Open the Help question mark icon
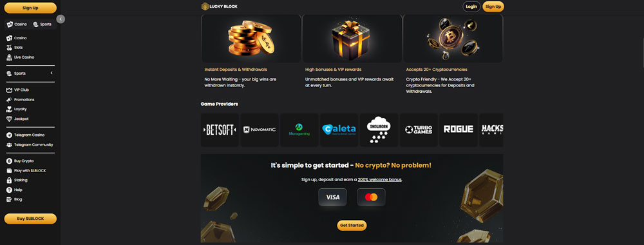644x245 pixels. click(10, 190)
